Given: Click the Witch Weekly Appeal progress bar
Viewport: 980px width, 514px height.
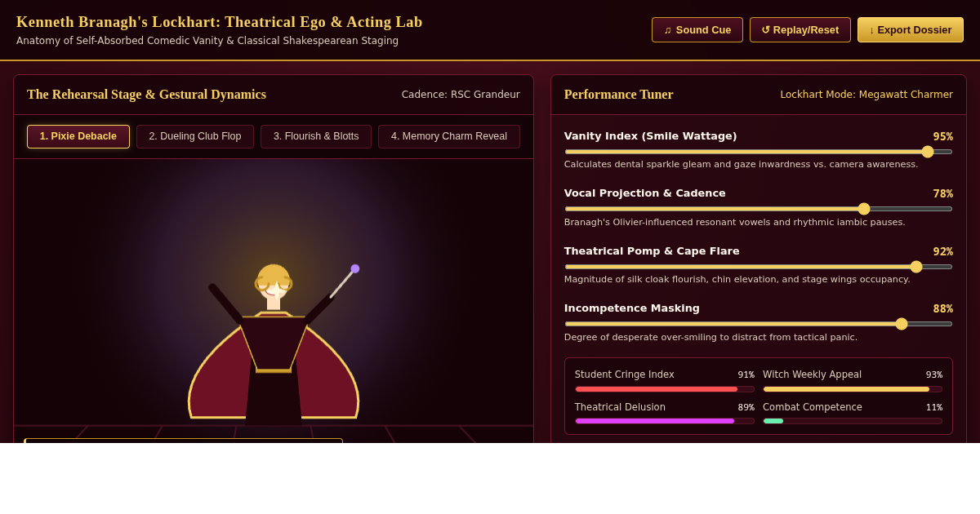Looking at the screenshot, I should coord(853,389).
